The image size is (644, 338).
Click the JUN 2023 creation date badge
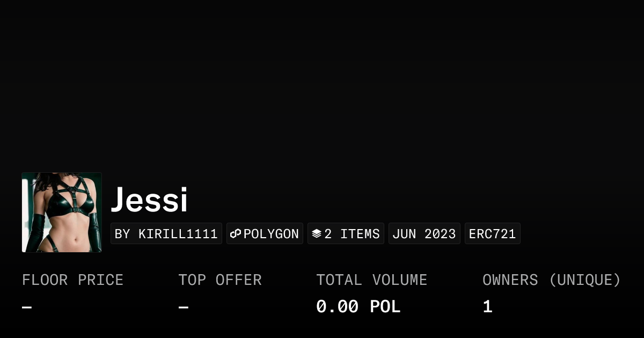point(424,233)
